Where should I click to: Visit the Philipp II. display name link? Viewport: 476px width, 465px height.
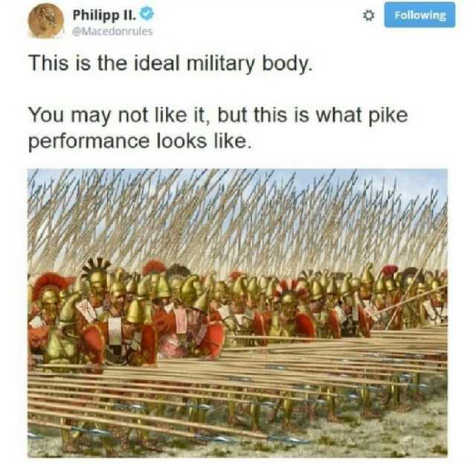[x=104, y=15]
